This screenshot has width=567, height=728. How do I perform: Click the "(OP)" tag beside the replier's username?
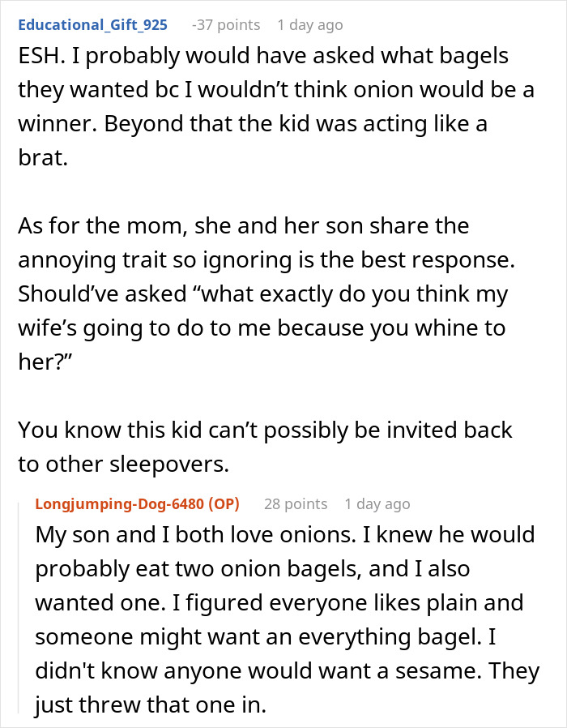224,503
